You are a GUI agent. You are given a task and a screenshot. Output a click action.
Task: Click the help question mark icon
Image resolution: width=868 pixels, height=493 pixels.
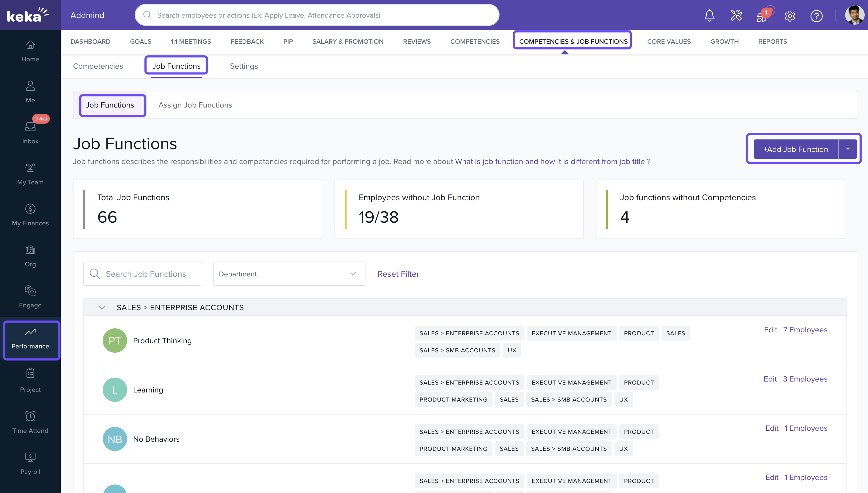[816, 15]
